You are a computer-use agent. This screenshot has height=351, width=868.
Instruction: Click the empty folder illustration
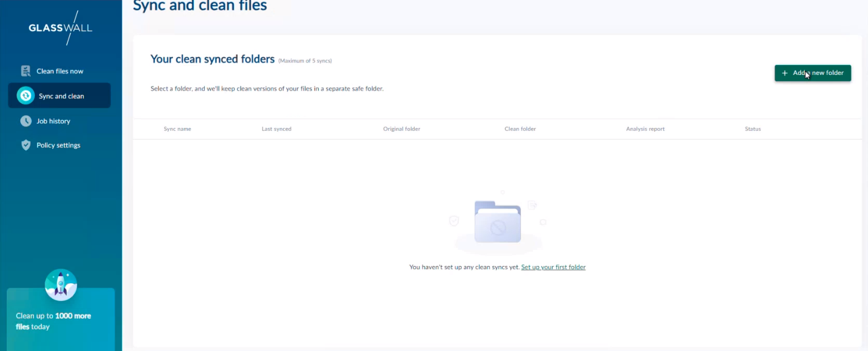click(x=498, y=222)
